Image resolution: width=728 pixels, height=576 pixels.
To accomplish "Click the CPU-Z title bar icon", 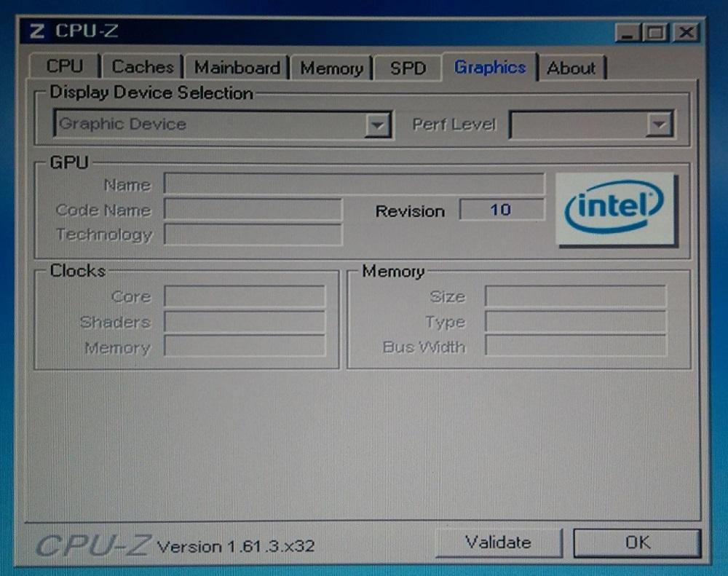I will point(36,31).
